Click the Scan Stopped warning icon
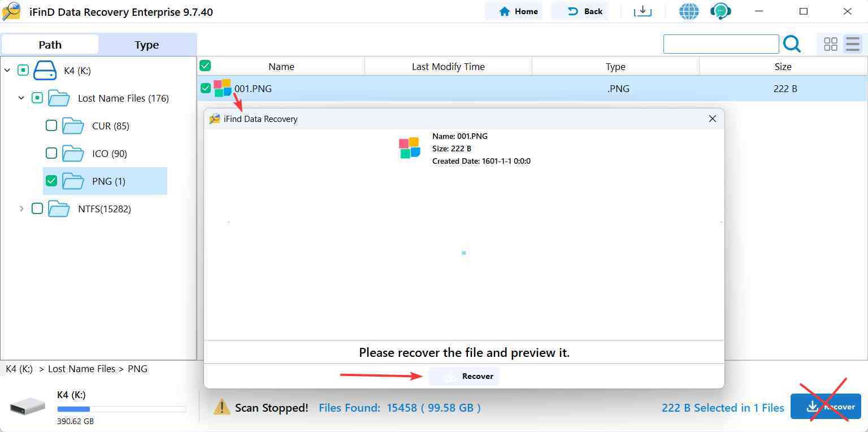 click(221, 407)
